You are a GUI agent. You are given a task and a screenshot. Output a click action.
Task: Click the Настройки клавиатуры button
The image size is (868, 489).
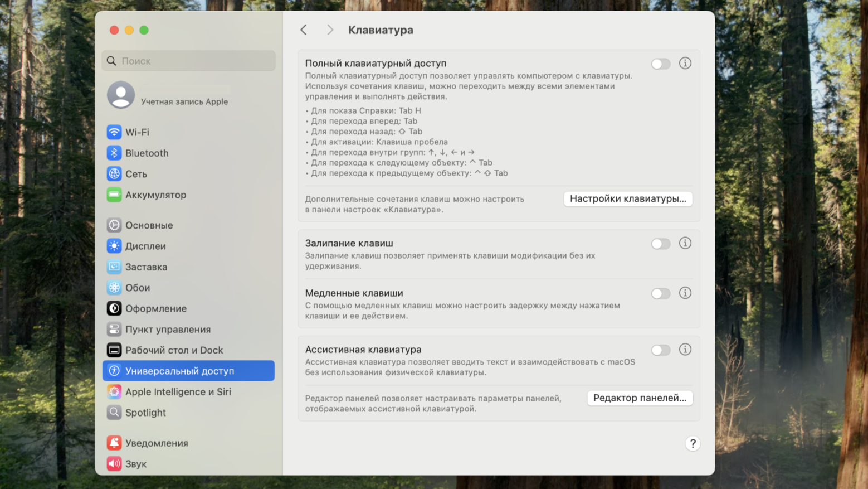click(x=628, y=199)
